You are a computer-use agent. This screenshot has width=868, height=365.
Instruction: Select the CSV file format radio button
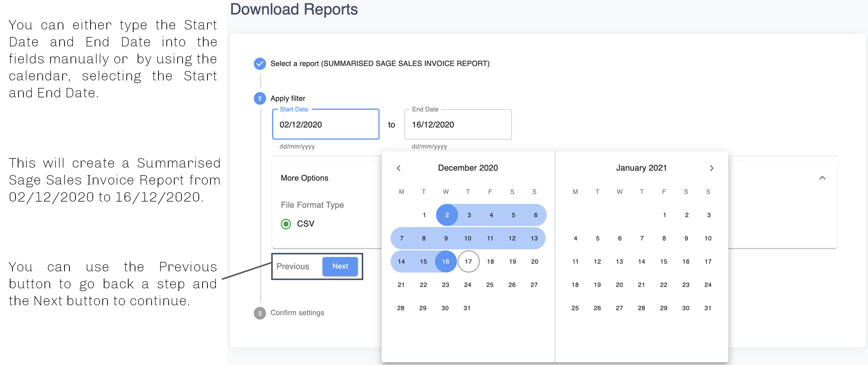(x=286, y=224)
